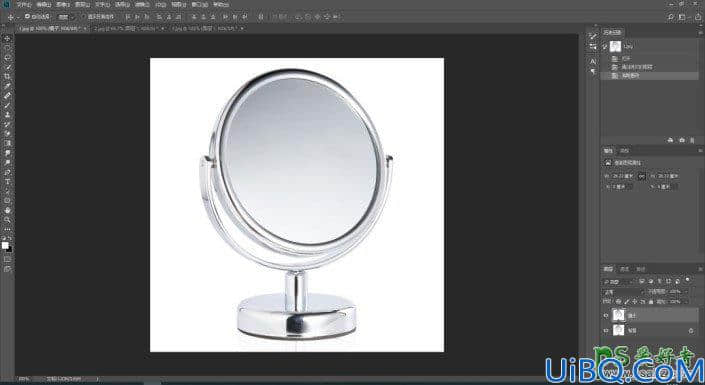Toggle link width and height in Properties
This screenshot has width=705, height=385.
(x=642, y=176)
